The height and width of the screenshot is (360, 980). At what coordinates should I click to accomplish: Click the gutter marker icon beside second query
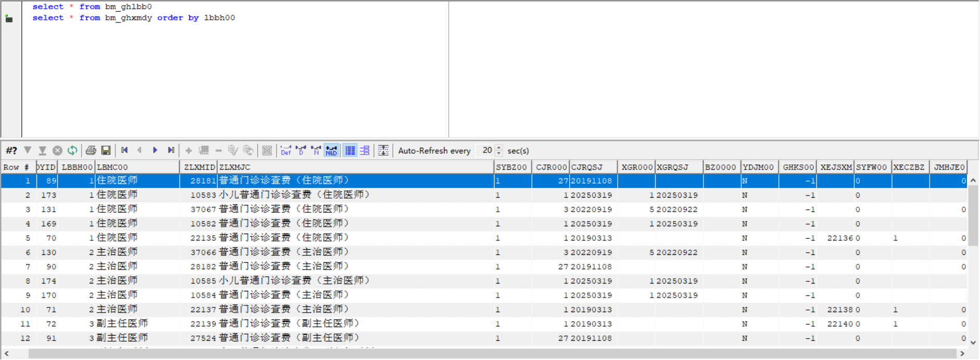coord(9,19)
